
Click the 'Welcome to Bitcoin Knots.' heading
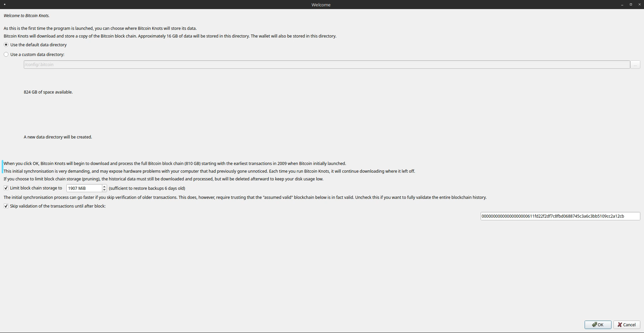26,16
